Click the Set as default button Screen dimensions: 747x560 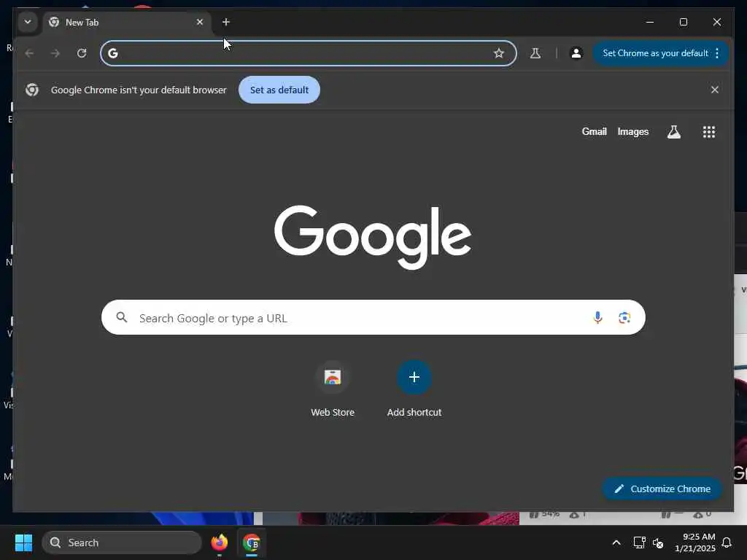click(x=279, y=90)
